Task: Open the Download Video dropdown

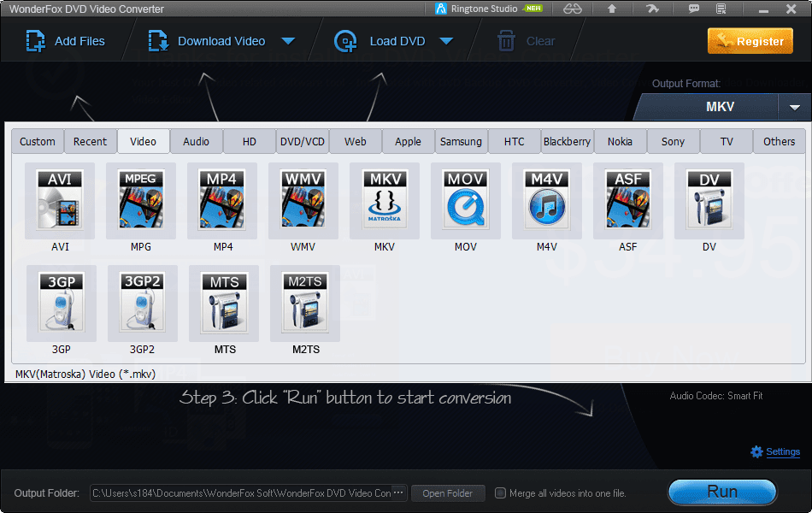Action: coord(289,40)
